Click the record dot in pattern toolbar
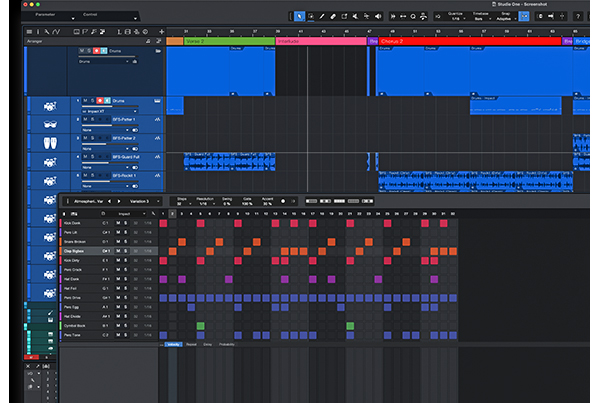The height and width of the screenshot is (403, 600). coord(283,201)
